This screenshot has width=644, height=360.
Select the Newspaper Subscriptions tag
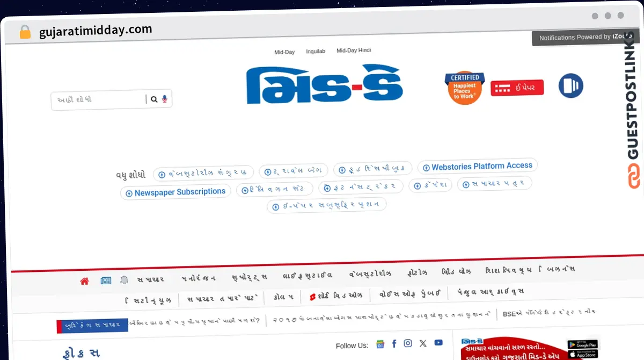(175, 192)
